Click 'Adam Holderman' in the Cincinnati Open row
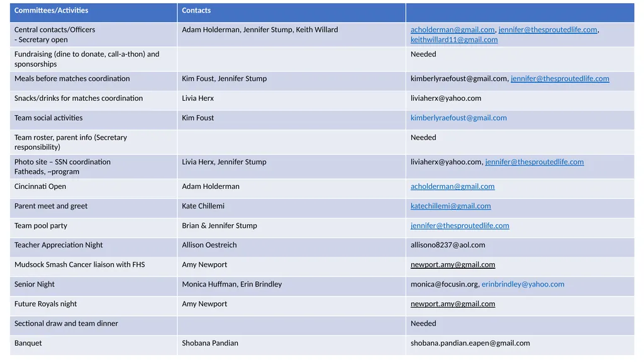This screenshot has width=644, height=362. [x=210, y=186]
